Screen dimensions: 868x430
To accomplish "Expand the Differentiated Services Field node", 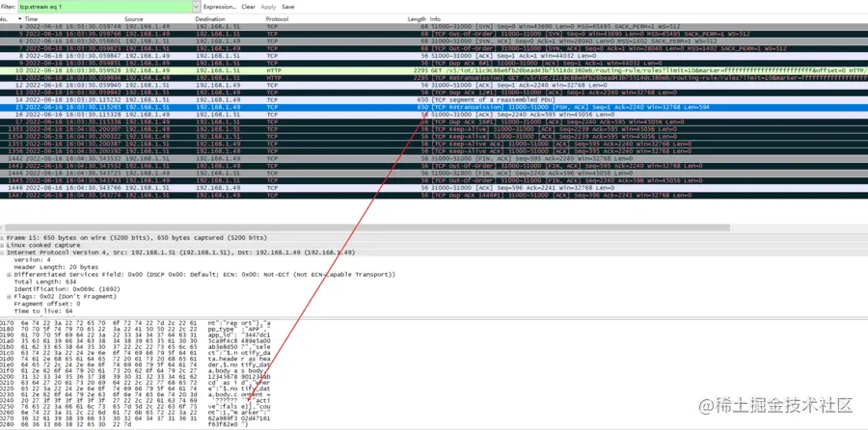I will point(9,275).
